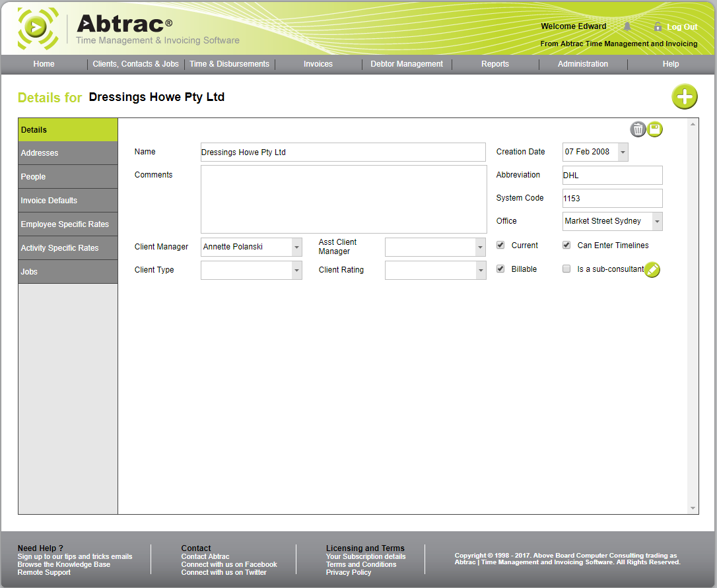
Task: Click the green plus icon to add new
Action: point(685,96)
